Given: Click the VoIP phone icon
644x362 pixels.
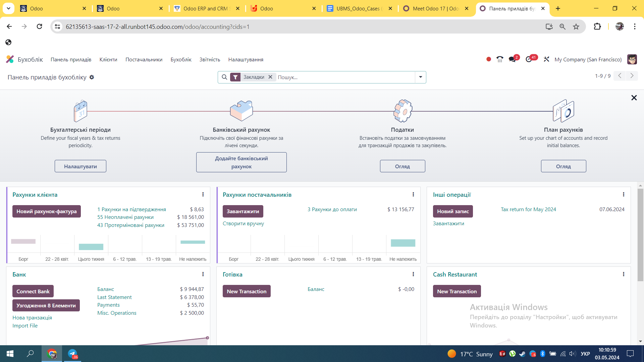Looking at the screenshot, I should (500, 59).
